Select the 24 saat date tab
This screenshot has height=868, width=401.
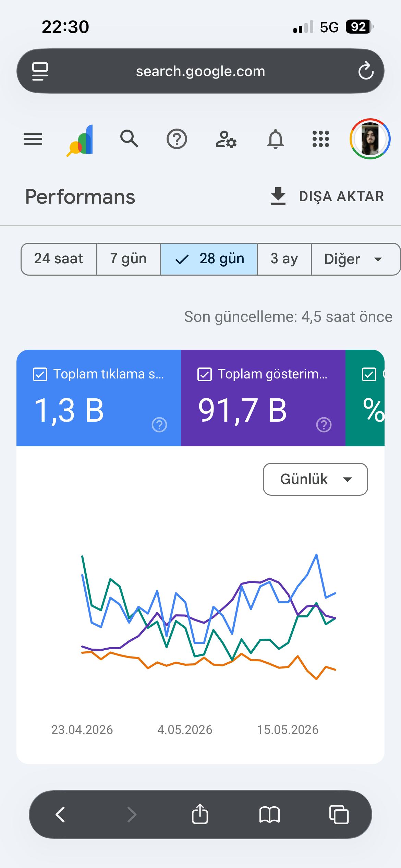59,259
